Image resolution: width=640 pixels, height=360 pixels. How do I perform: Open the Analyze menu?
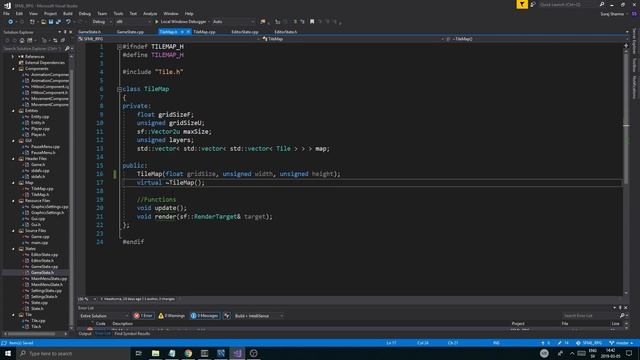click(150, 13)
